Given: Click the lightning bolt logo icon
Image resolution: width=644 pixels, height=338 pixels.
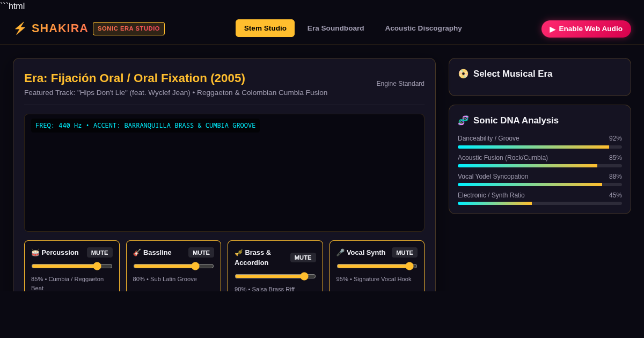Looking at the screenshot, I should tap(20, 28).
